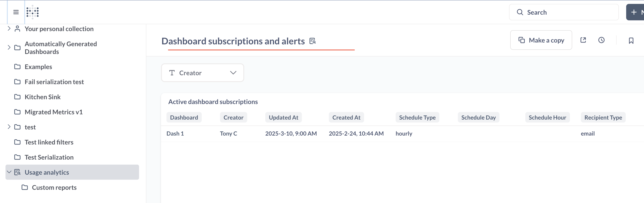Open the Fail serialization test collection
This screenshot has height=203, width=644.
pos(54,82)
